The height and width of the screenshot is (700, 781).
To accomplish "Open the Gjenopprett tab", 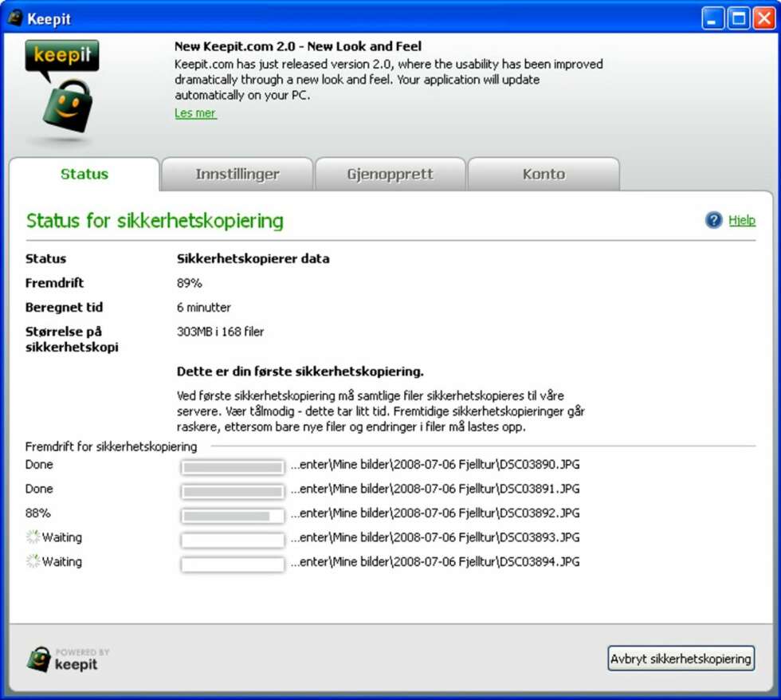I will [390, 174].
